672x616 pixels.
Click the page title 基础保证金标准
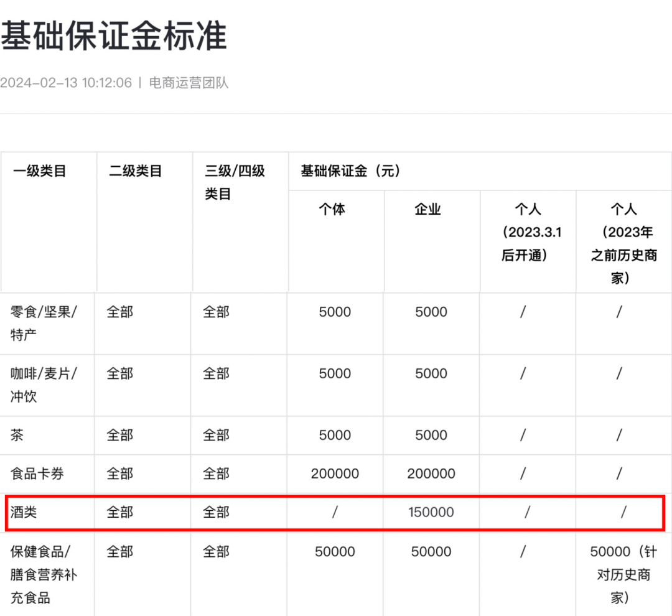pos(114,35)
